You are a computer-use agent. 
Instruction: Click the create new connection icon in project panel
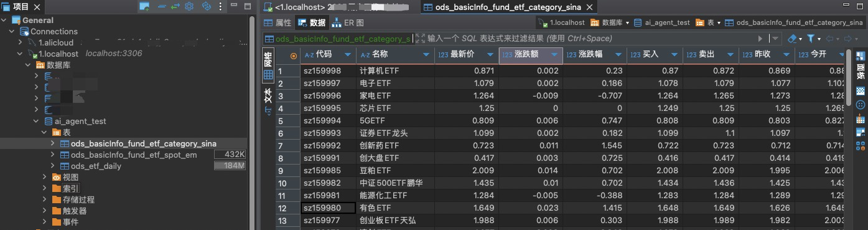coord(144,7)
